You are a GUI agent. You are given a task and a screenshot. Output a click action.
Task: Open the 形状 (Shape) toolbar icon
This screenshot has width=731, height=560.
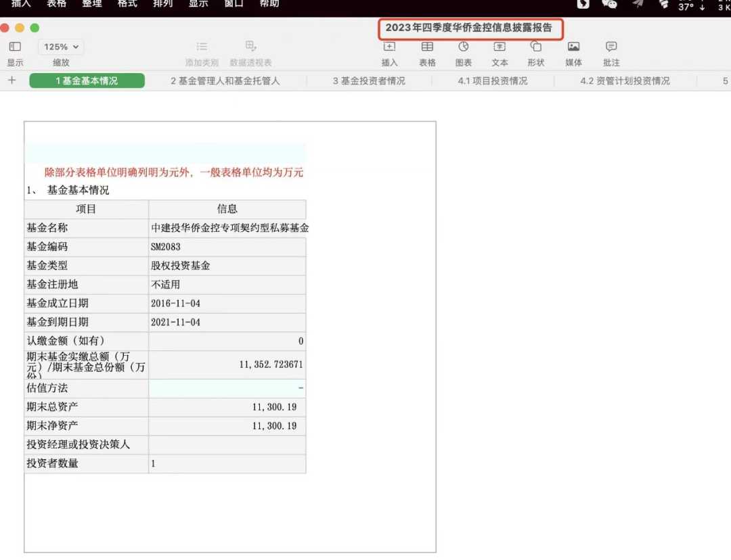(535, 47)
